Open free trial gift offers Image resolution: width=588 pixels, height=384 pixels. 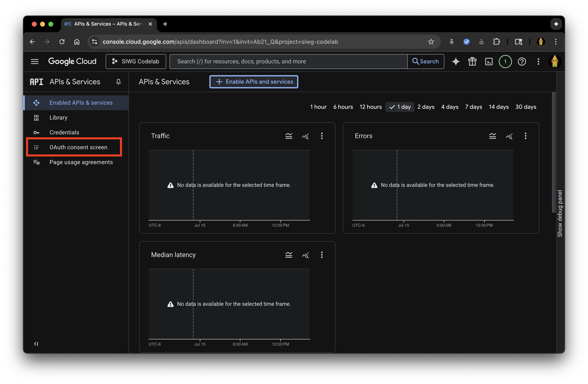click(472, 62)
